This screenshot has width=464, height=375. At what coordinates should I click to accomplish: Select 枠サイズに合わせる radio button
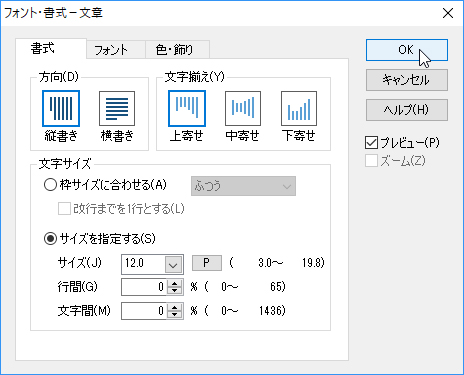[50, 185]
